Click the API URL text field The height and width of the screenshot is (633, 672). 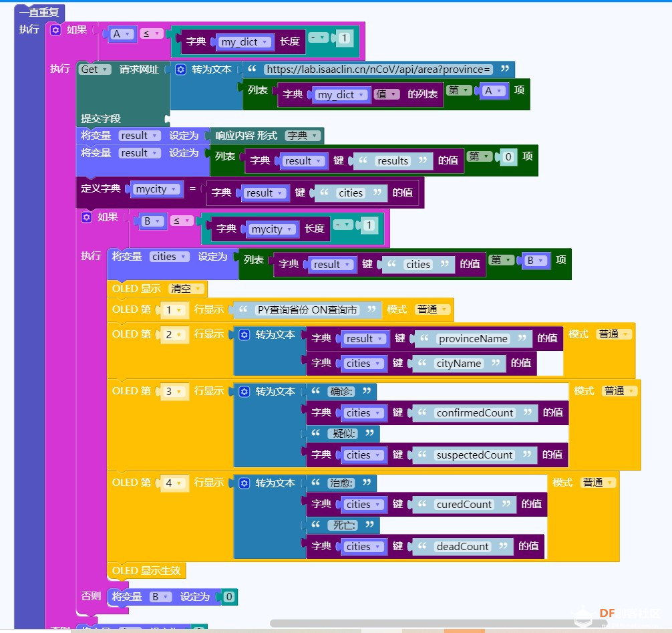coord(378,70)
